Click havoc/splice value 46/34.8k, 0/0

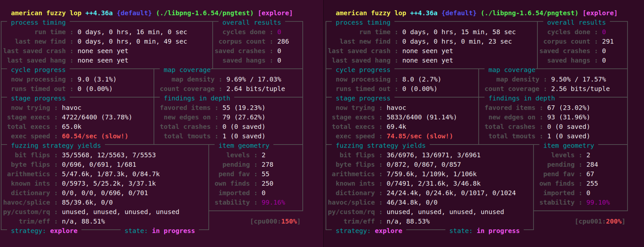click(412, 202)
